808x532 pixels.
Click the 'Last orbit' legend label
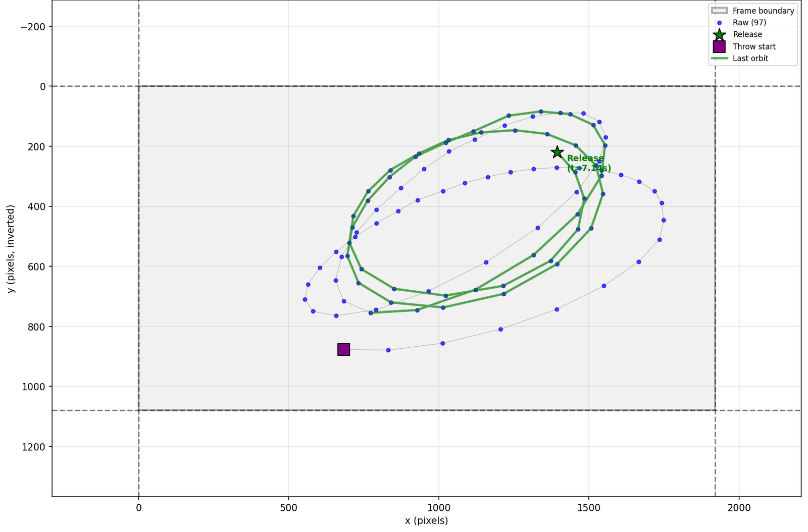[750, 59]
